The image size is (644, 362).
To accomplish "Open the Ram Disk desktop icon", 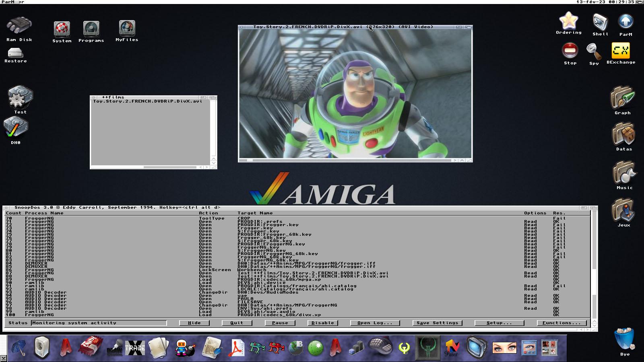I will click(x=19, y=26).
